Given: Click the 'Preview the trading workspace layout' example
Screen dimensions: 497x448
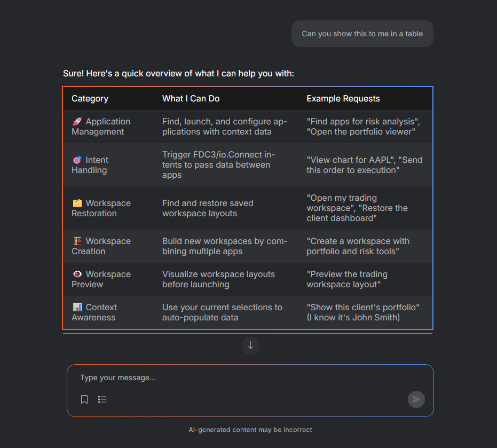Looking at the screenshot, I should (x=347, y=279).
